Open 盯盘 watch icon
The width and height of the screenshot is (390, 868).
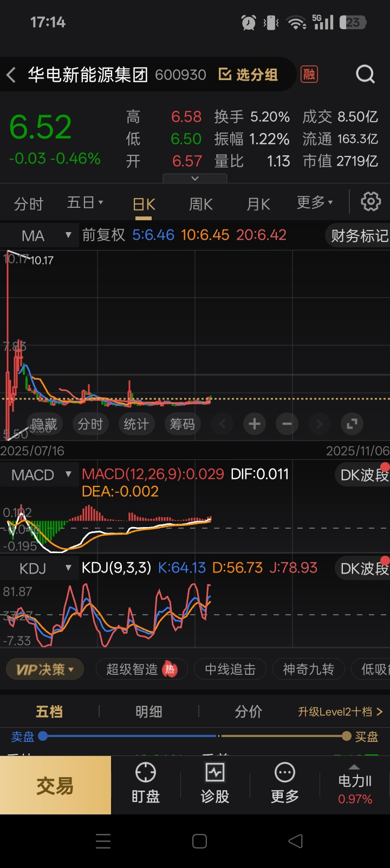146,784
